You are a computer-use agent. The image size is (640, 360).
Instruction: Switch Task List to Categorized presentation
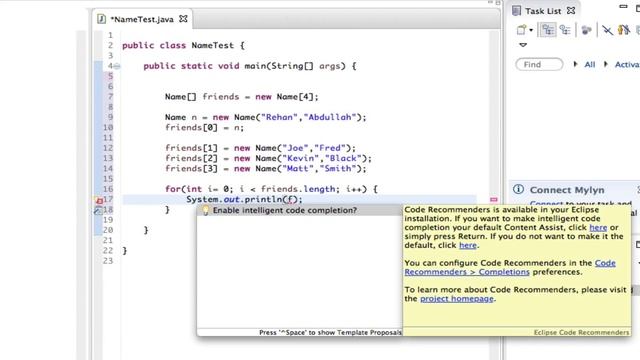[548, 30]
